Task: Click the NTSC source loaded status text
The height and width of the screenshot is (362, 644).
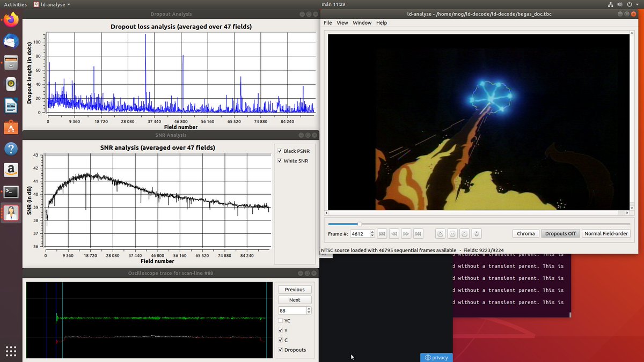Action: click(389, 250)
